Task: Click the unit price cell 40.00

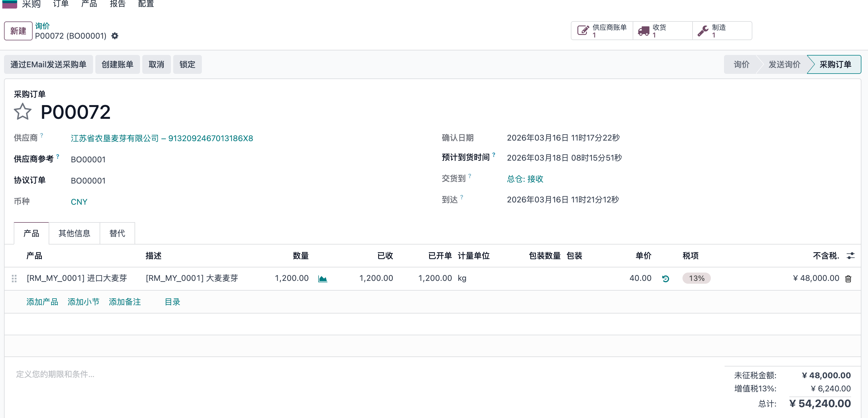Action: 640,278
